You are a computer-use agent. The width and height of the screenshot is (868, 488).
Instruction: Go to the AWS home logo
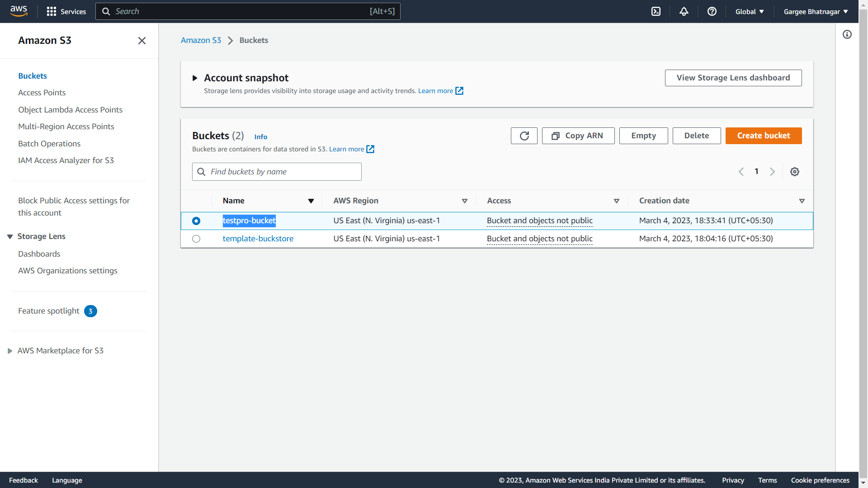[19, 11]
